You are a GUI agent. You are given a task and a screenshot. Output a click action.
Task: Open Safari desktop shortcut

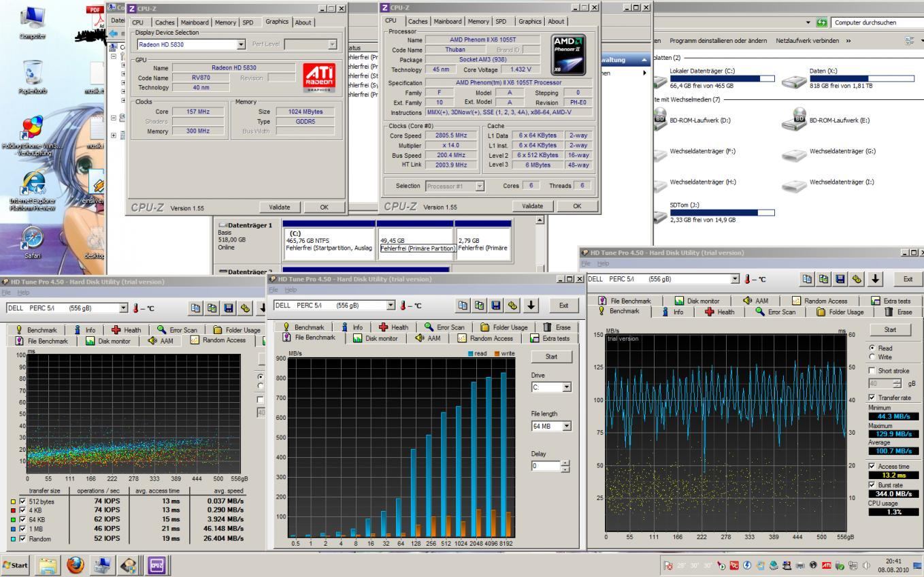[x=33, y=243]
